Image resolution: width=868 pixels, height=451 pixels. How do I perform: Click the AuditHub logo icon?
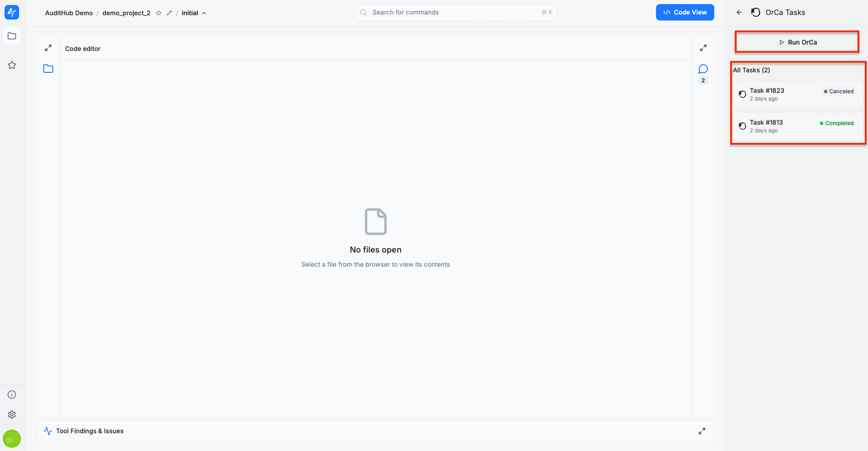click(x=12, y=12)
